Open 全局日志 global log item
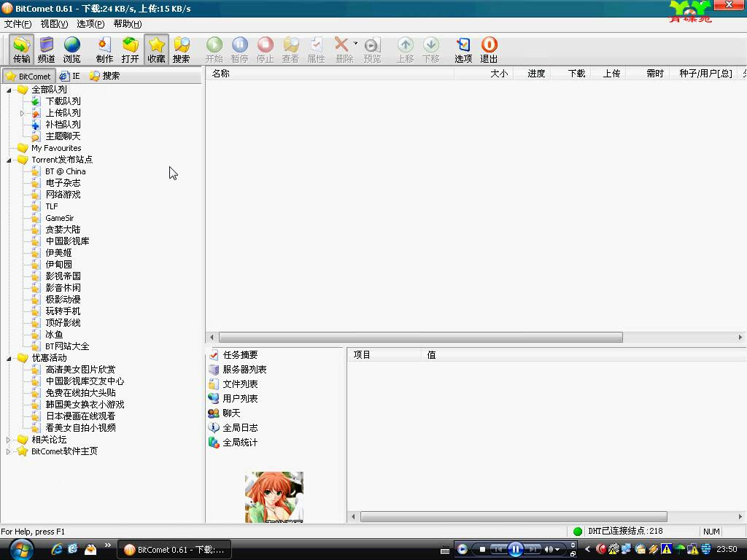 point(240,428)
